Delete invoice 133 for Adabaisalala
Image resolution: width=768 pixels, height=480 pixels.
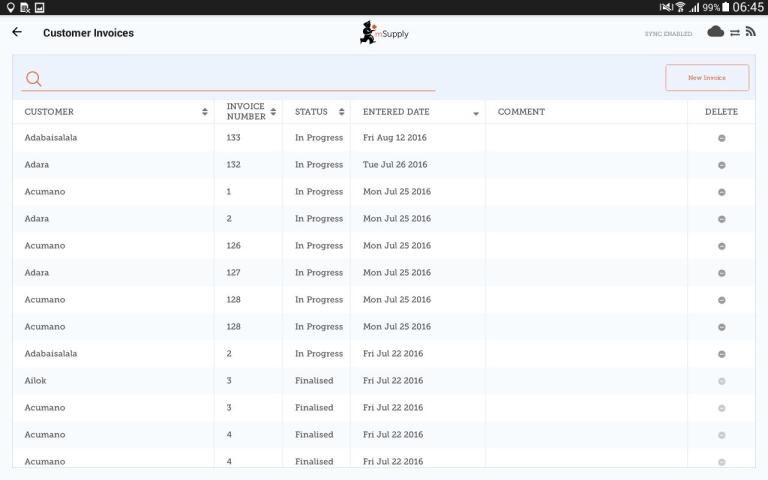[721, 138]
